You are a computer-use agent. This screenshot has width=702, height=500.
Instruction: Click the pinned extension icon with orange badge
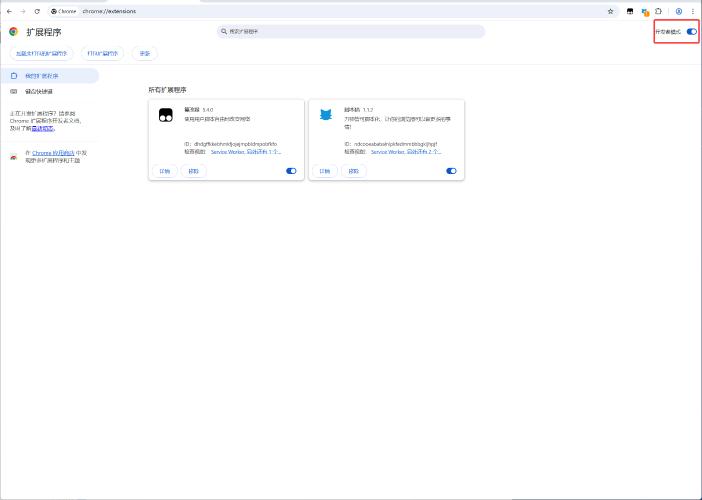(645, 11)
